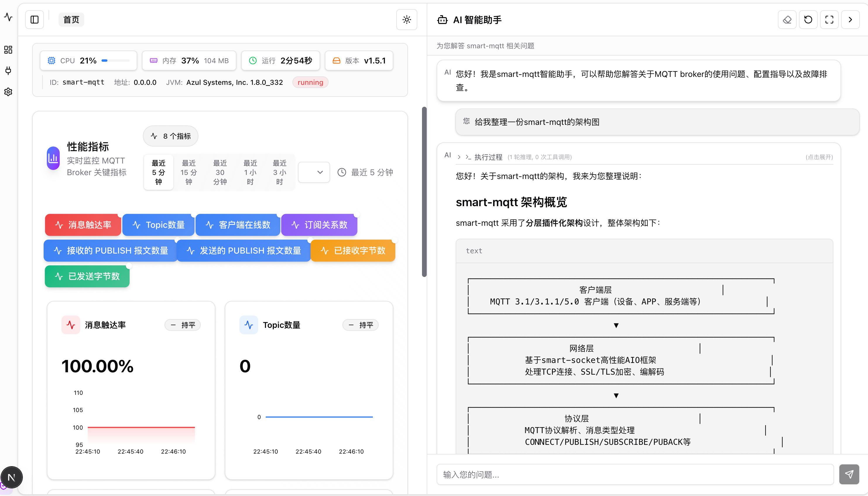Click the 首页 breadcrumb button
Image resolution: width=868 pixels, height=496 pixels.
click(x=71, y=19)
